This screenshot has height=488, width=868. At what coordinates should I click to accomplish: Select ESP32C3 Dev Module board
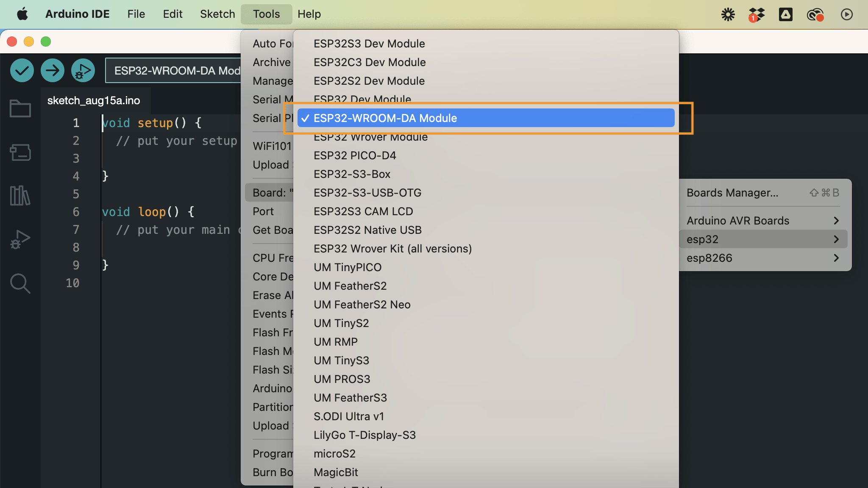[x=486, y=62]
